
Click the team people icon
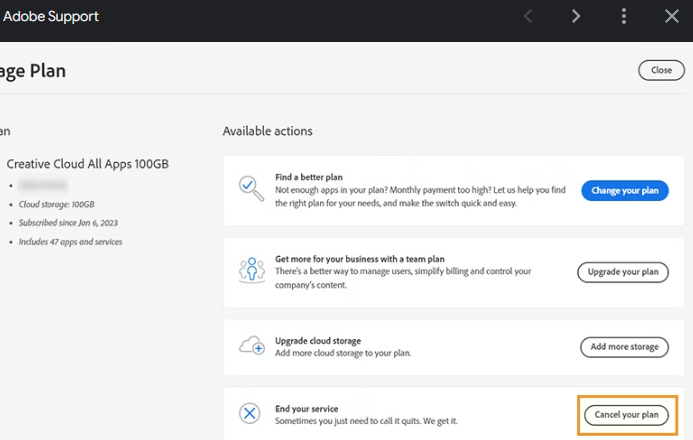pyautogui.click(x=250, y=271)
